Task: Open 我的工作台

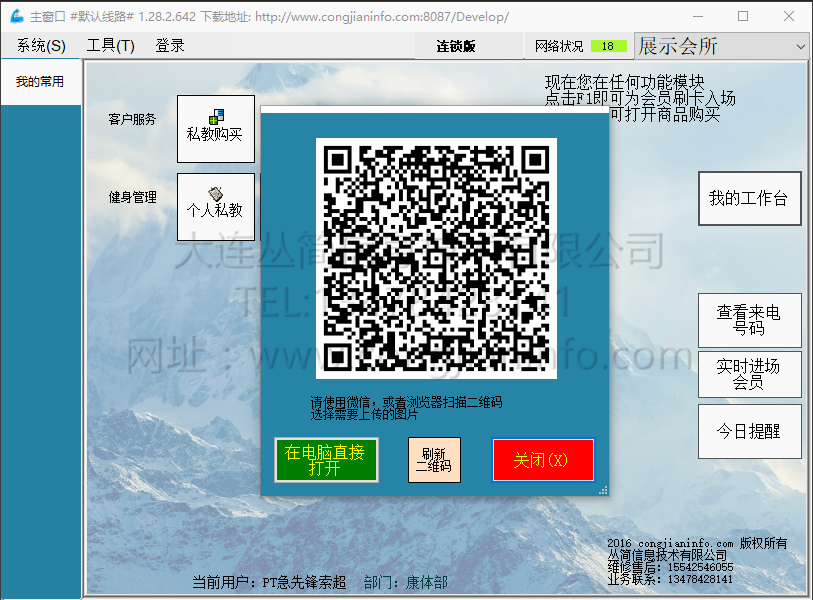Action: pyautogui.click(x=749, y=198)
